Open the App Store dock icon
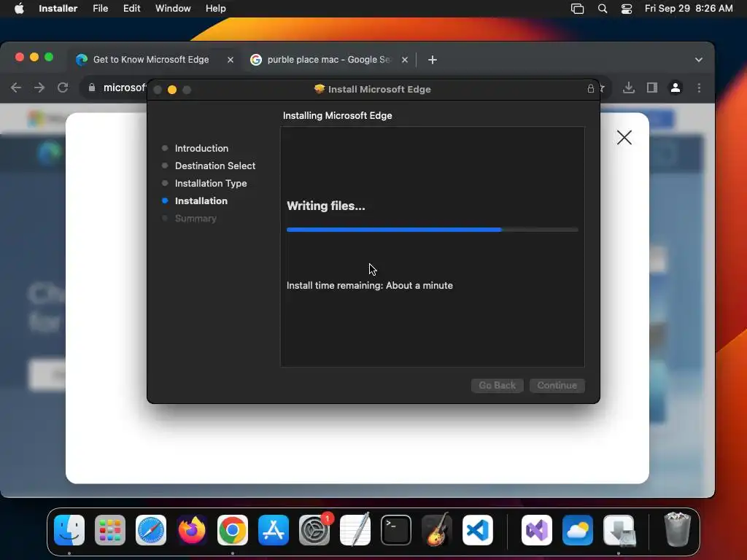Viewport: 747px width, 560px height. (x=274, y=530)
